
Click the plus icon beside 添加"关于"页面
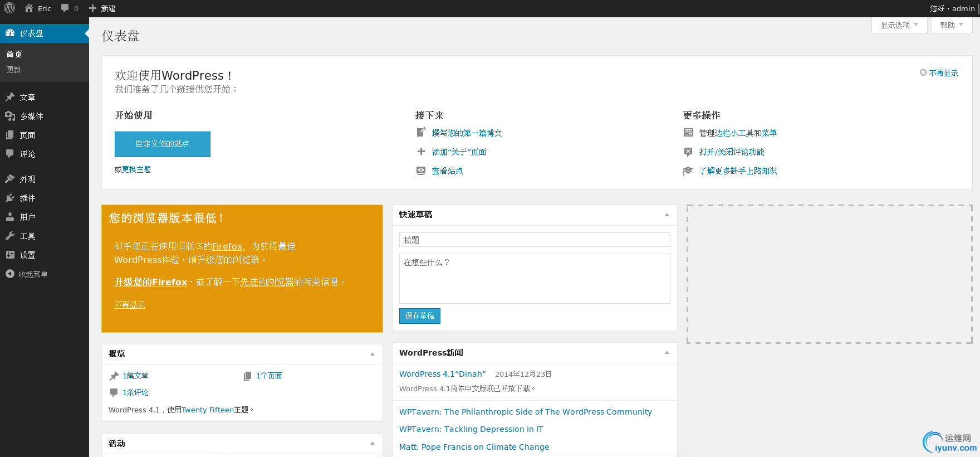coord(422,151)
